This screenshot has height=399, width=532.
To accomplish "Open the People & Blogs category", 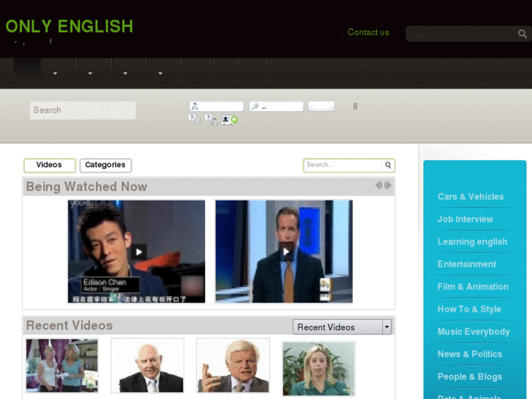I will coord(470,376).
